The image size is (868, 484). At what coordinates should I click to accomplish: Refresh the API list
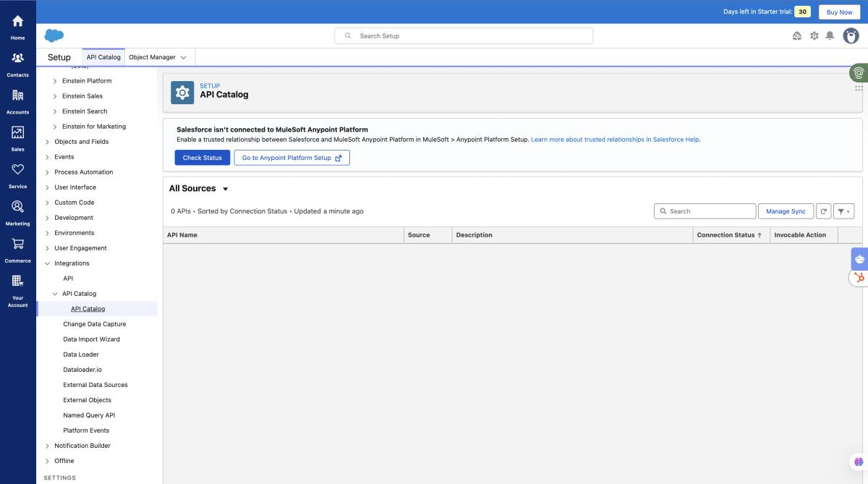point(823,211)
